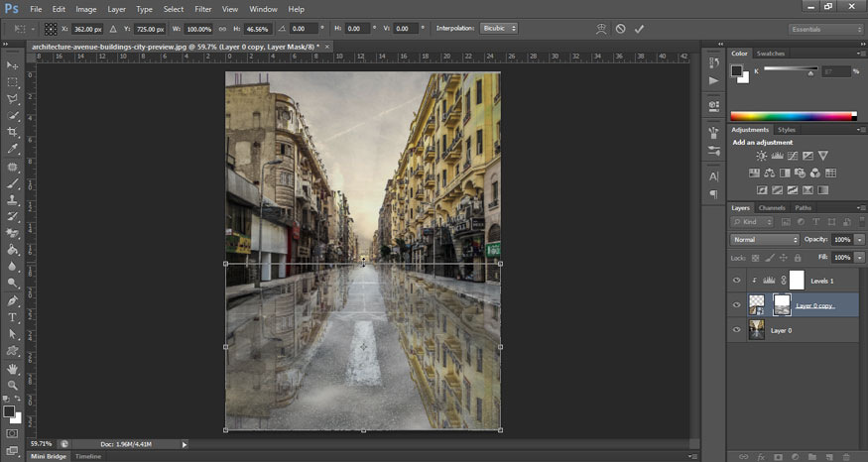Screen dimensions: 868x462
Task: Select the Pen tool
Action: [12, 301]
